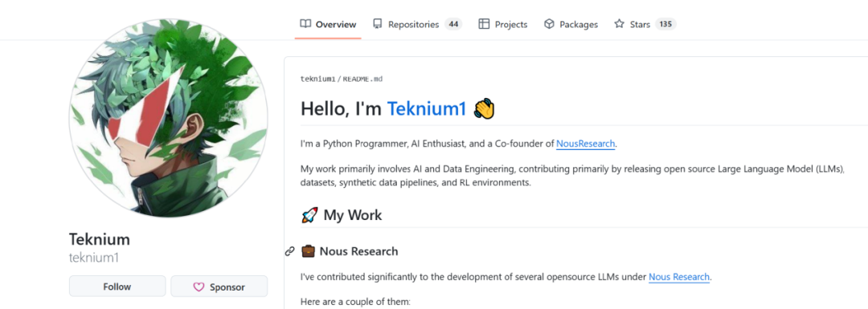Click the table icon beside Projects
868x309 pixels.
484,24
